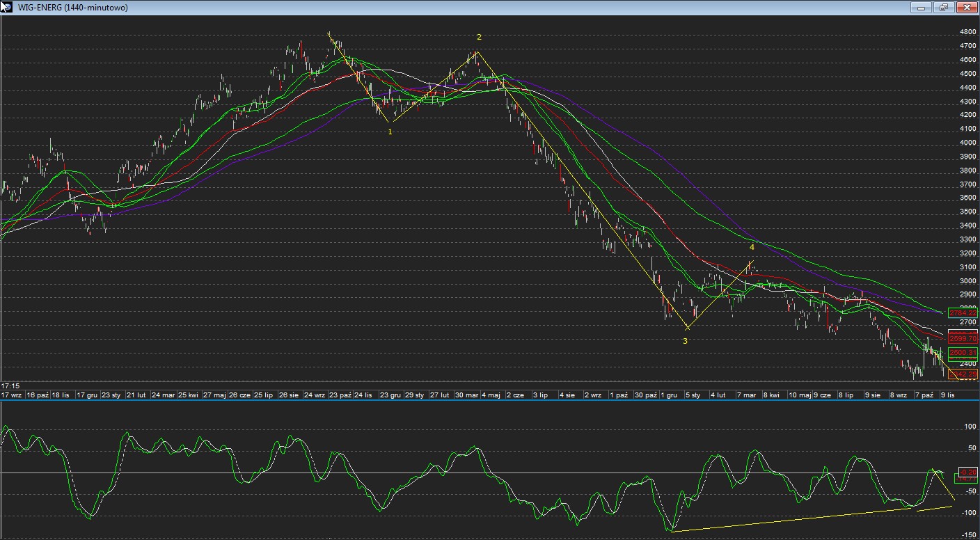This screenshot has height=540, width=980.
Task: Minimize the WIG-ENERG chart window
Action: coord(922,8)
